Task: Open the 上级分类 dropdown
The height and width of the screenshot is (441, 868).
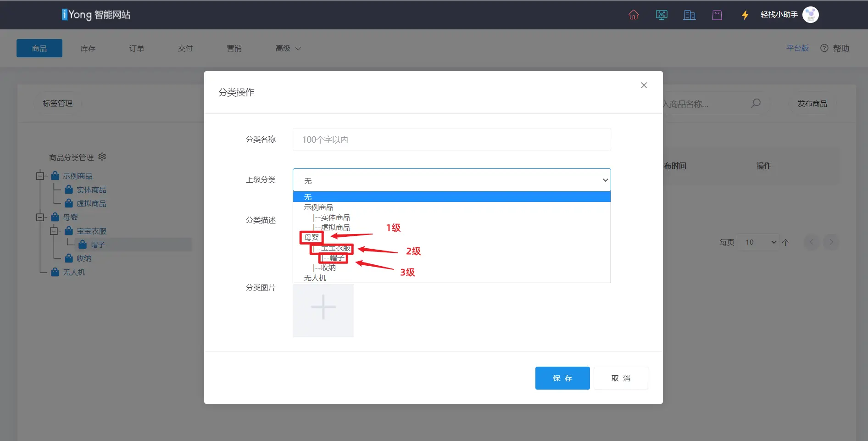Action: 451,180
